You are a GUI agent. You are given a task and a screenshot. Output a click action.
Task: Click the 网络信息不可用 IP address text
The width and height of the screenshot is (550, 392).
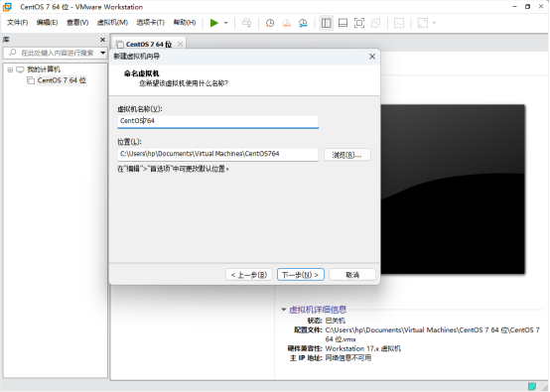point(347,358)
